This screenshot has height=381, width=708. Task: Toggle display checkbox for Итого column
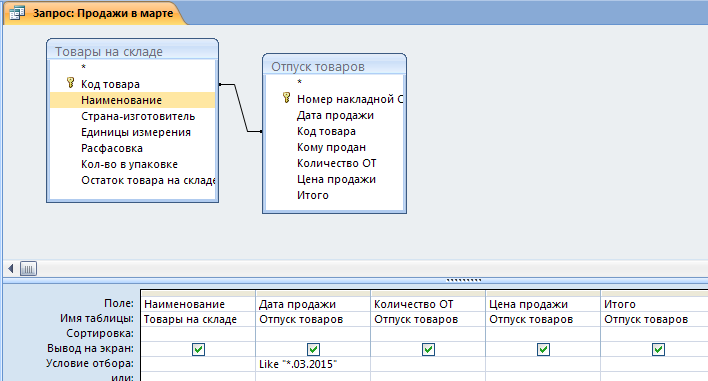click(658, 349)
